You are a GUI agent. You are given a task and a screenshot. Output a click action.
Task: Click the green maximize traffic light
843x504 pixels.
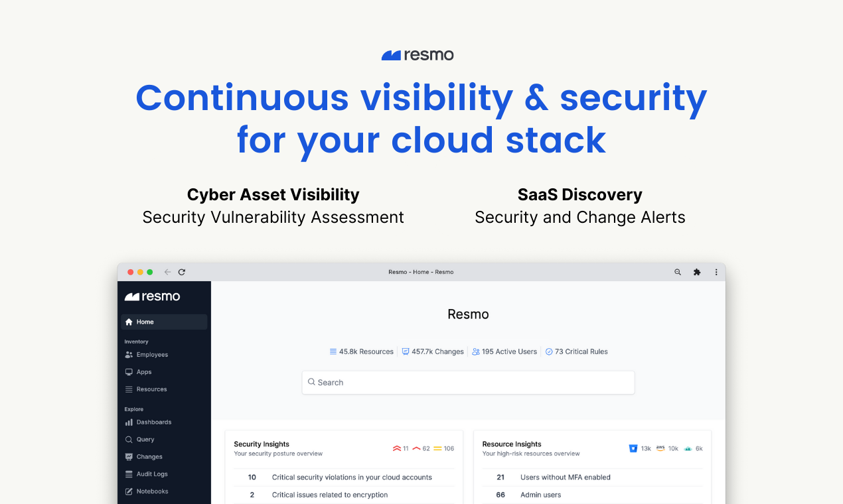[x=150, y=272]
